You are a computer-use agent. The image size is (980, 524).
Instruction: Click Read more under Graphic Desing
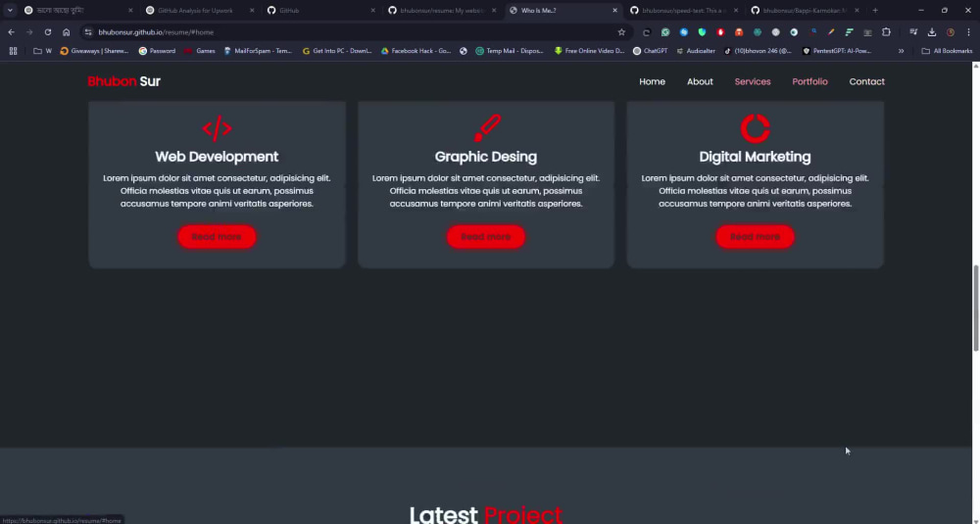pyautogui.click(x=486, y=237)
